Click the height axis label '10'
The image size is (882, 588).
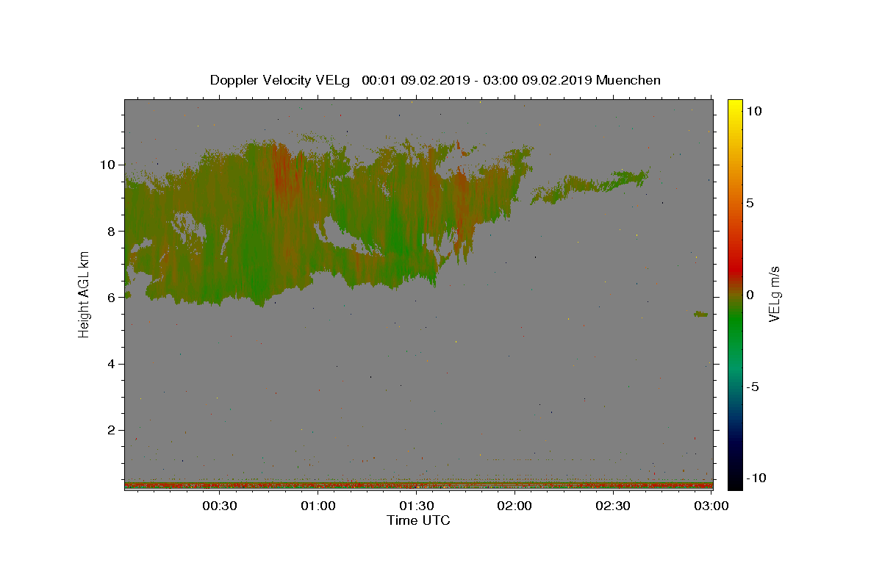click(110, 165)
